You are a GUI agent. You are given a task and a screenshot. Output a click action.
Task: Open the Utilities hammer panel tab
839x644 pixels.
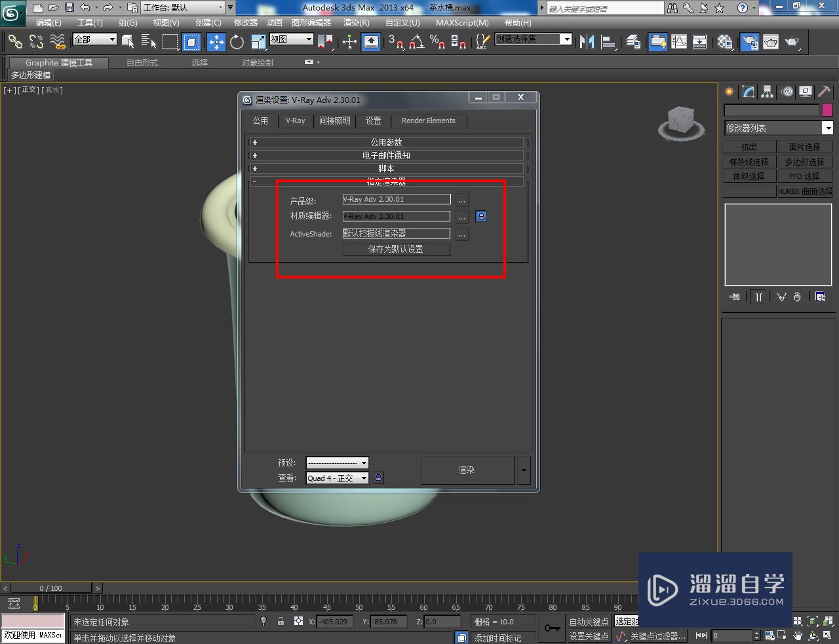point(824,92)
